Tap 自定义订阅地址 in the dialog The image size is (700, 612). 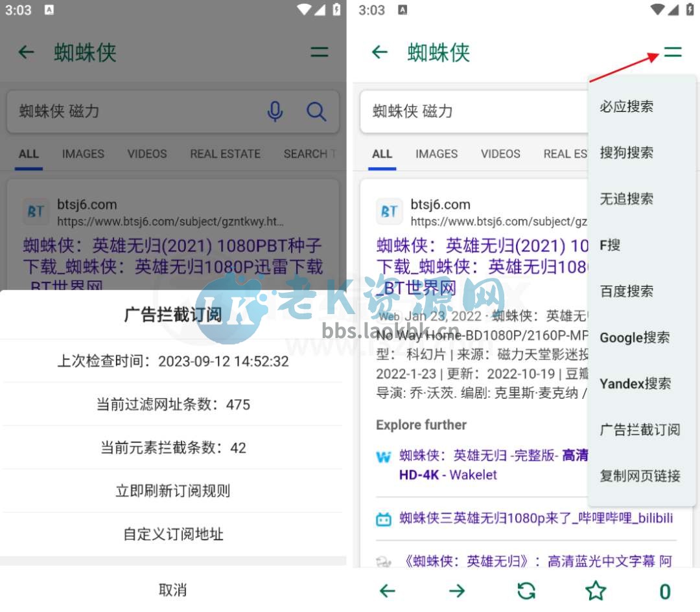point(173,534)
